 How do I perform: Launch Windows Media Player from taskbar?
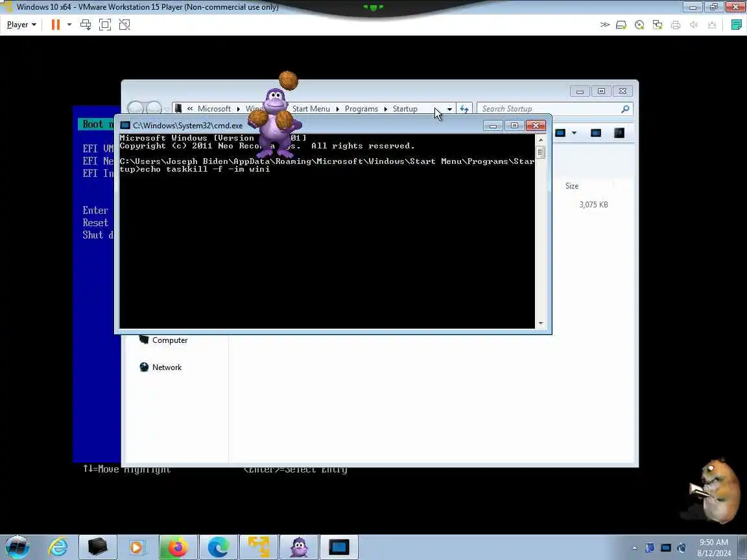(x=136, y=546)
